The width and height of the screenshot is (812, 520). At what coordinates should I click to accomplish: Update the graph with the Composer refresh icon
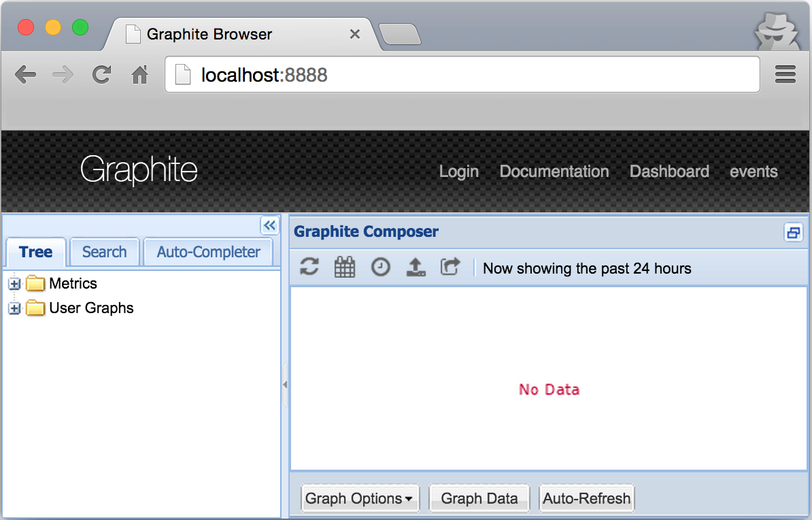tap(309, 267)
